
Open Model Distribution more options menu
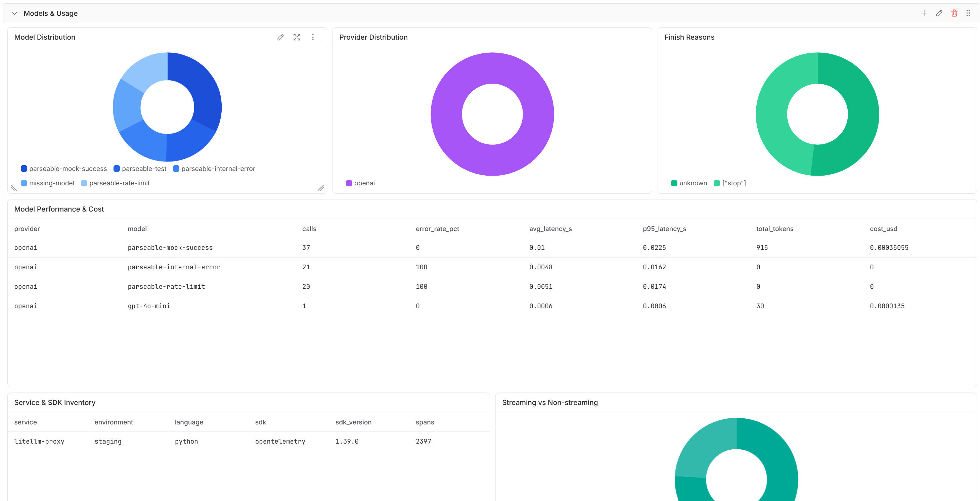click(313, 37)
